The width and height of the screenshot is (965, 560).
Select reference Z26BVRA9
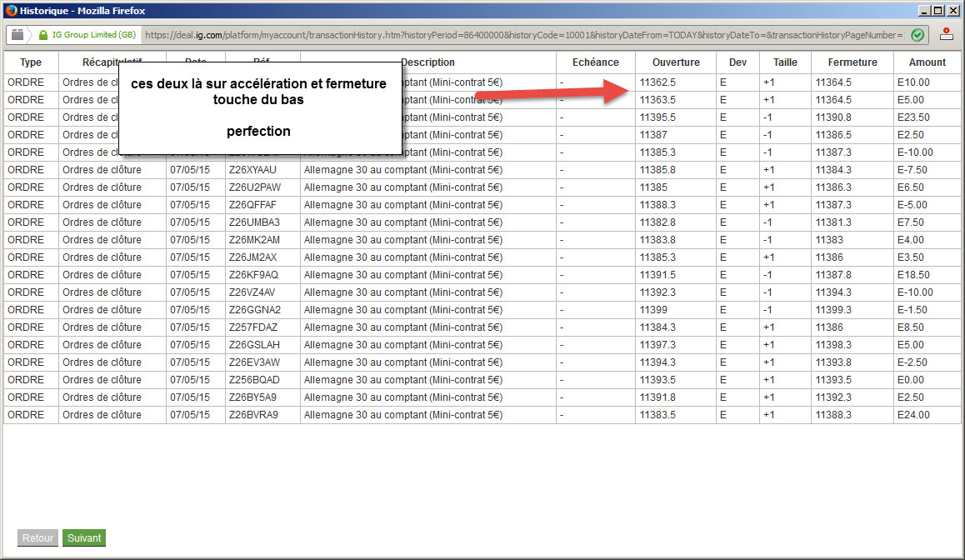tap(253, 415)
